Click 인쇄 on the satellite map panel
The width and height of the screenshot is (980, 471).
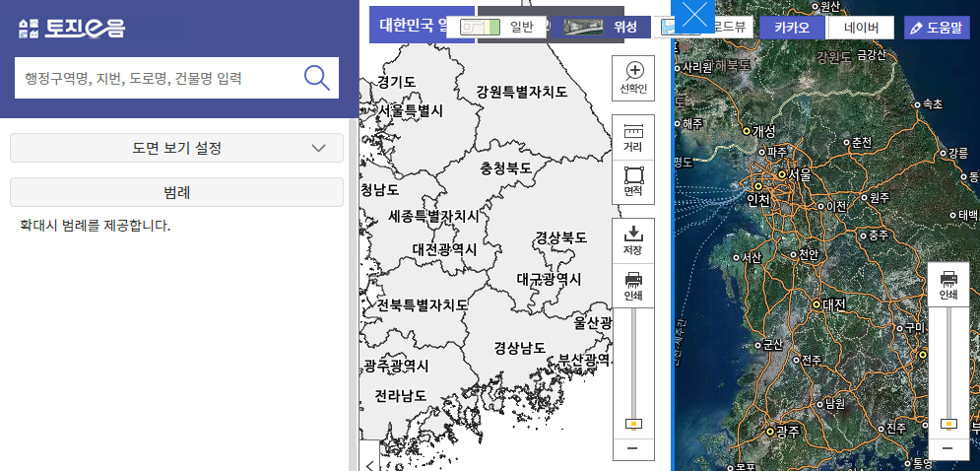(948, 285)
